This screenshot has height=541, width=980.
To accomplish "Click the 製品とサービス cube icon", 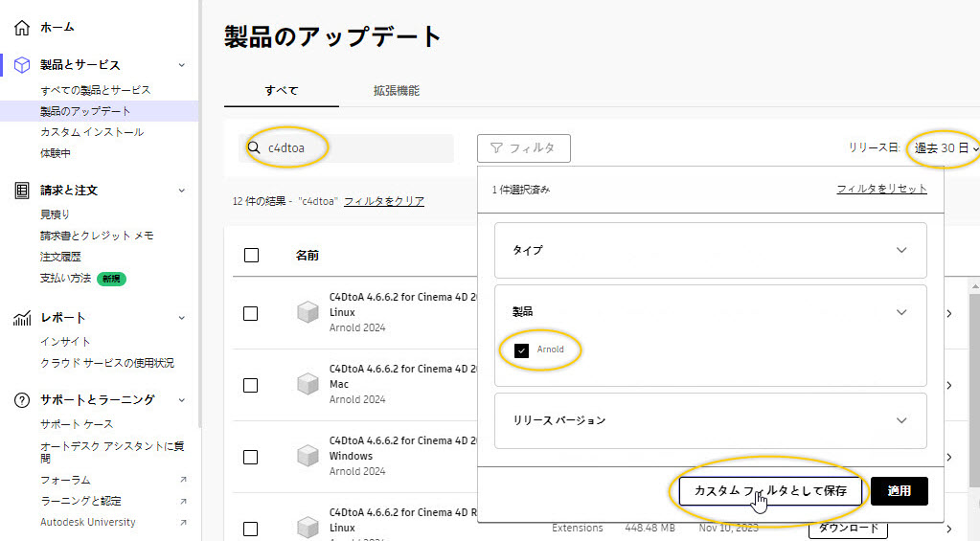I will click(x=22, y=65).
